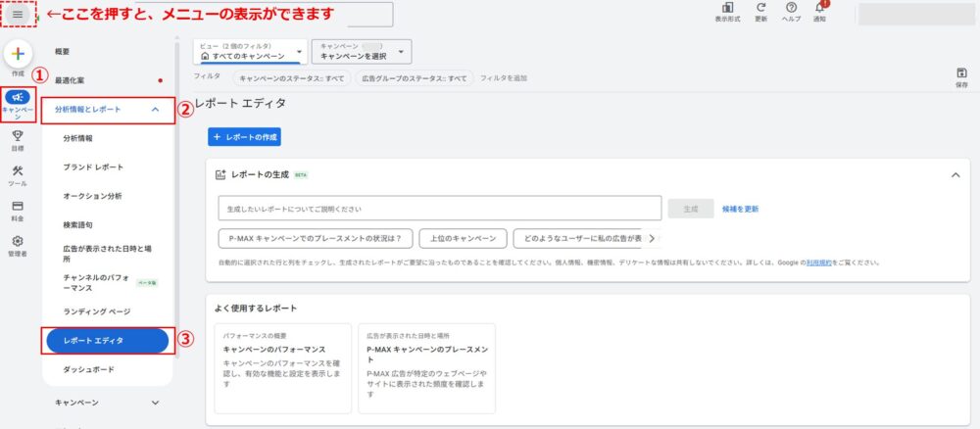Open the ヘルプ question mark icon

pyautogui.click(x=791, y=8)
